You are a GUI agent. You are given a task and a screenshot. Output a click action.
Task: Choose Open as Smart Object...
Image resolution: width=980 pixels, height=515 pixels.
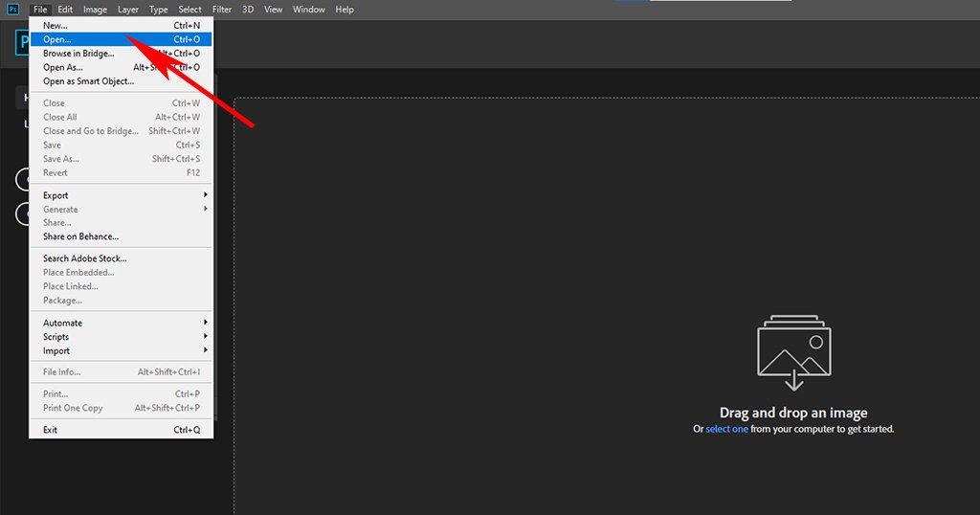click(x=122, y=81)
